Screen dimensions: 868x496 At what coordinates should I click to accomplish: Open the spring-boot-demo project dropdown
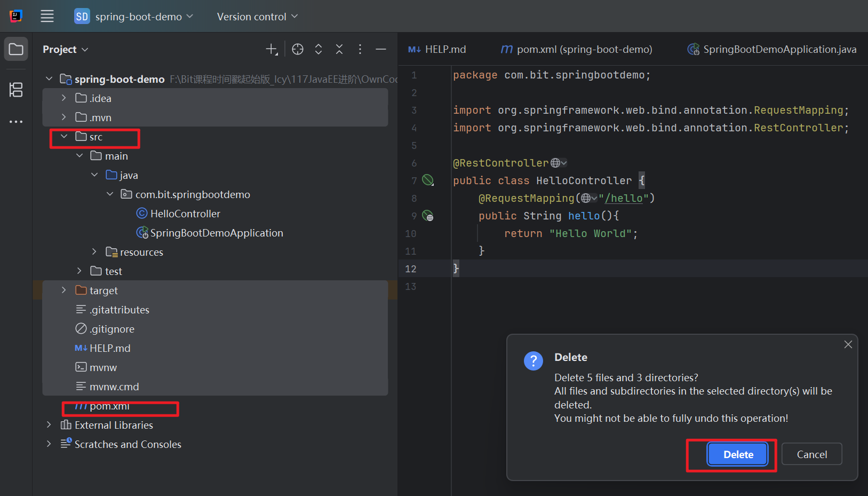tap(144, 17)
